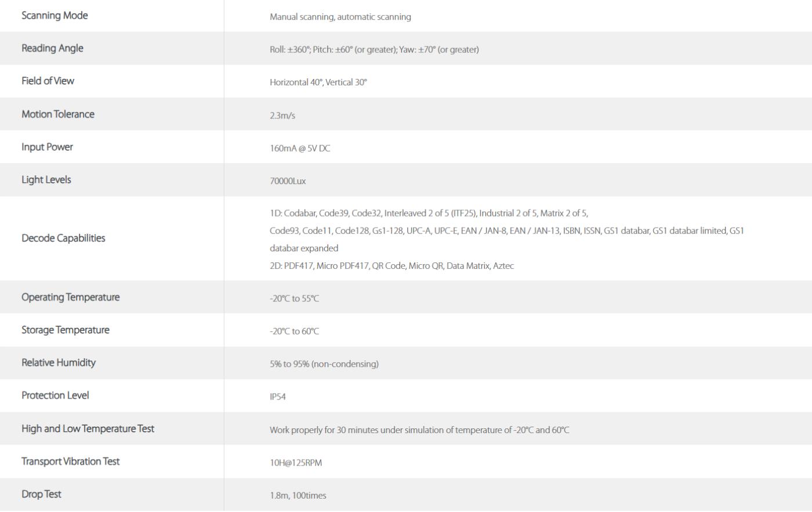
Task: Click the Scanning Mode label
Action: tap(55, 16)
